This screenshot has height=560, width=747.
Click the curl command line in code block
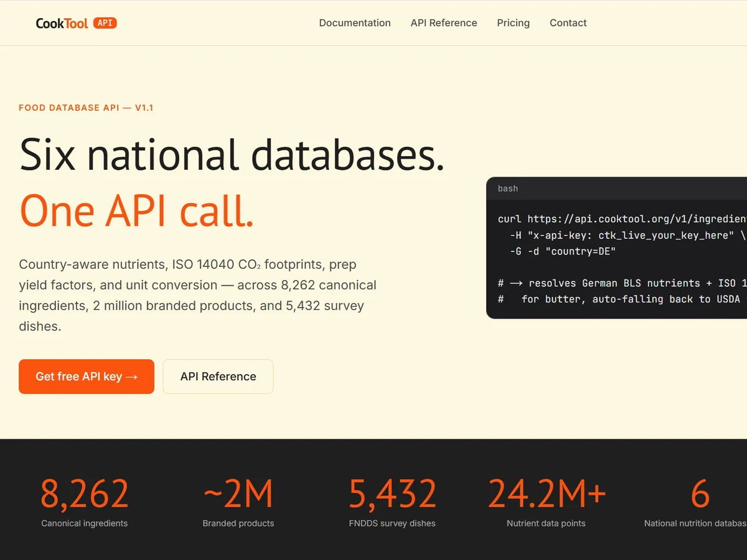click(622, 219)
